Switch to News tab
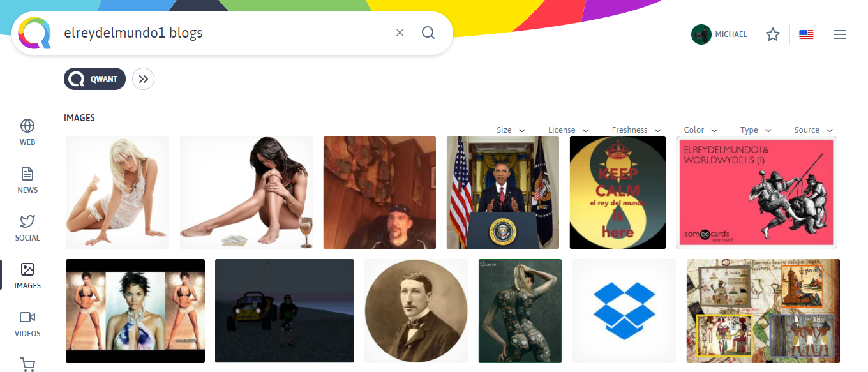The width and height of the screenshot is (868, 372). click(x=27, y=180)
